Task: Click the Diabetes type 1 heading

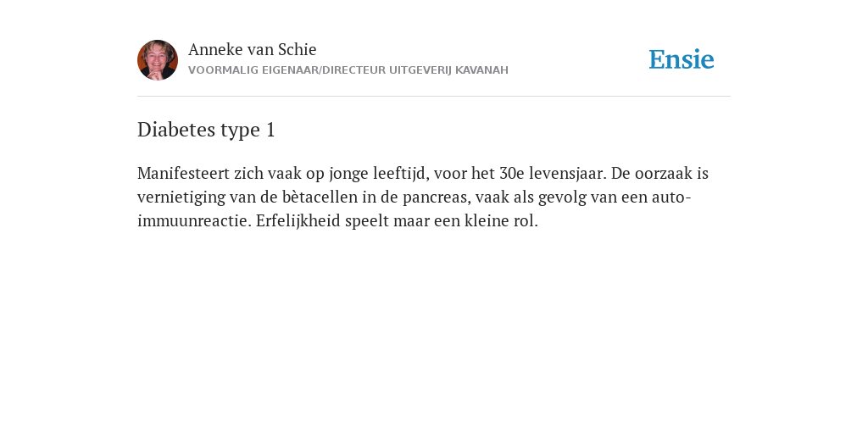Action: (206, 130)
